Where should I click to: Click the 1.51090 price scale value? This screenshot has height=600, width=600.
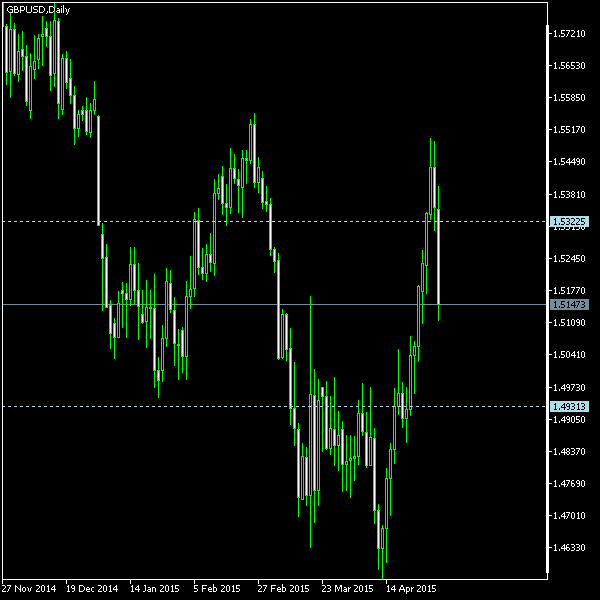(569, 323)
